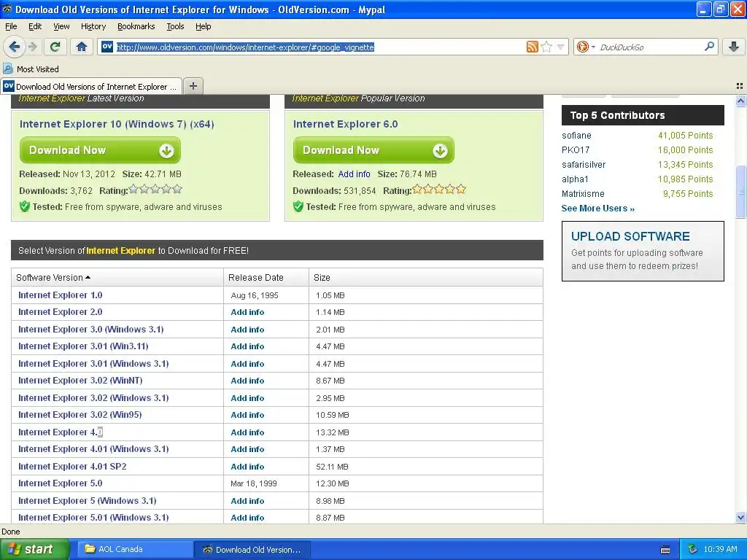Open the File menu
The image size is (747, 560).
point(11,26)
